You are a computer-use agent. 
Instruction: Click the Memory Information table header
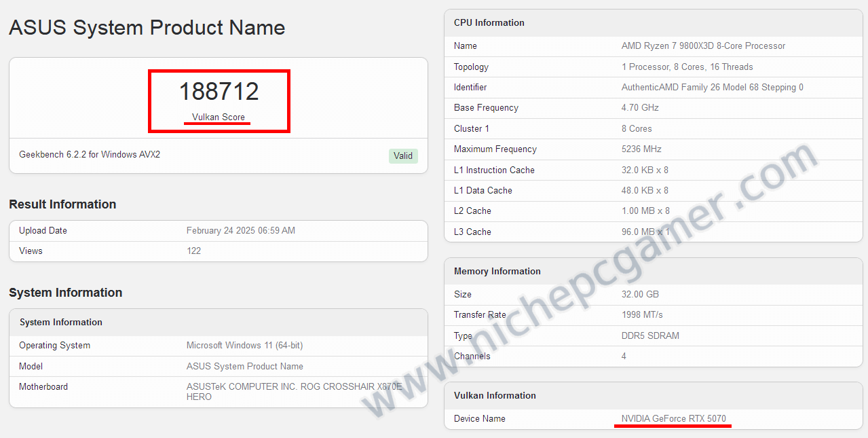497,271
